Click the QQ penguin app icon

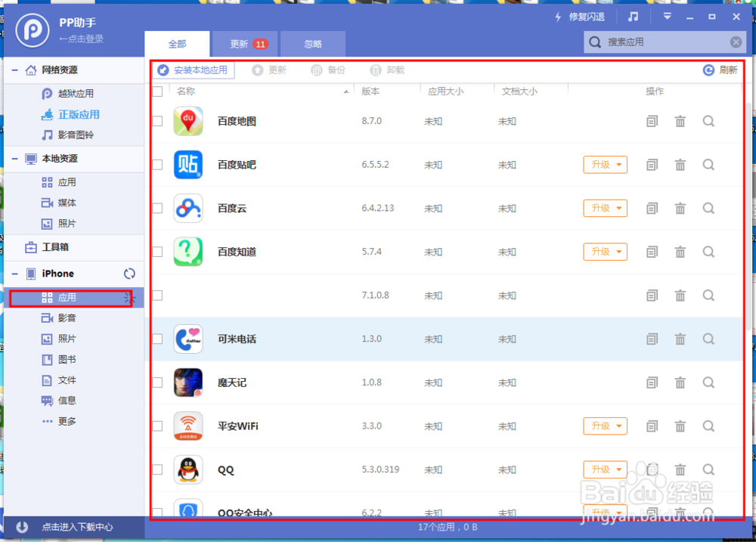(188, 469)
